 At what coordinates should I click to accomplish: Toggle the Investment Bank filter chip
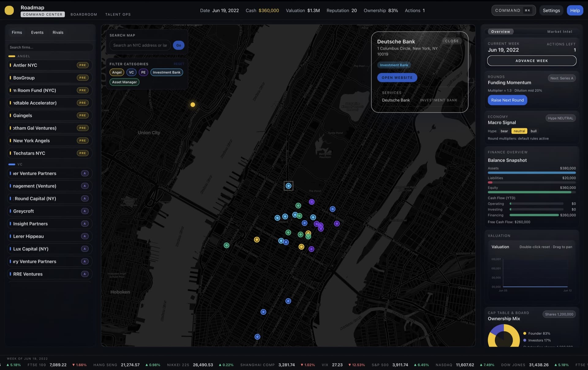[167, 72]
